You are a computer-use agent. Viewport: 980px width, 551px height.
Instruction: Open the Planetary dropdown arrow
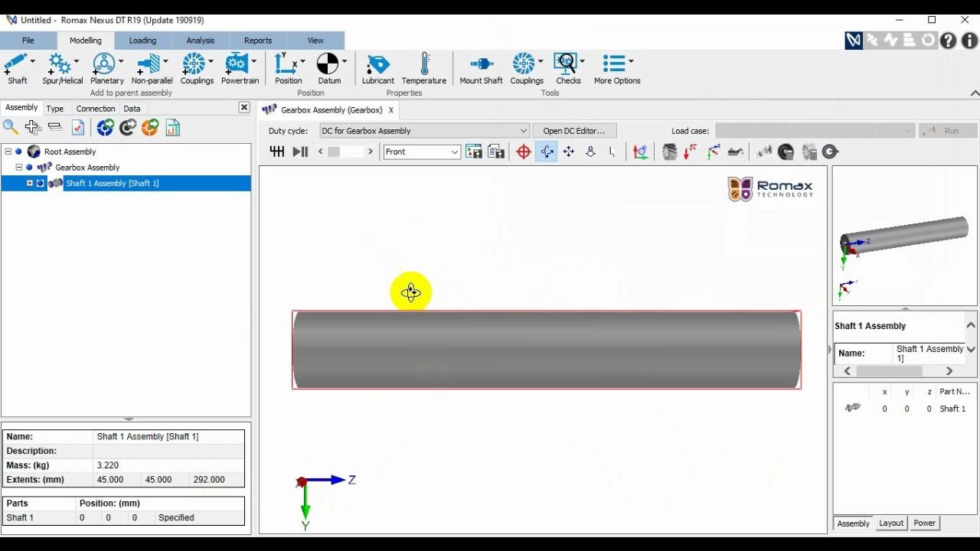tap(121, 61)
